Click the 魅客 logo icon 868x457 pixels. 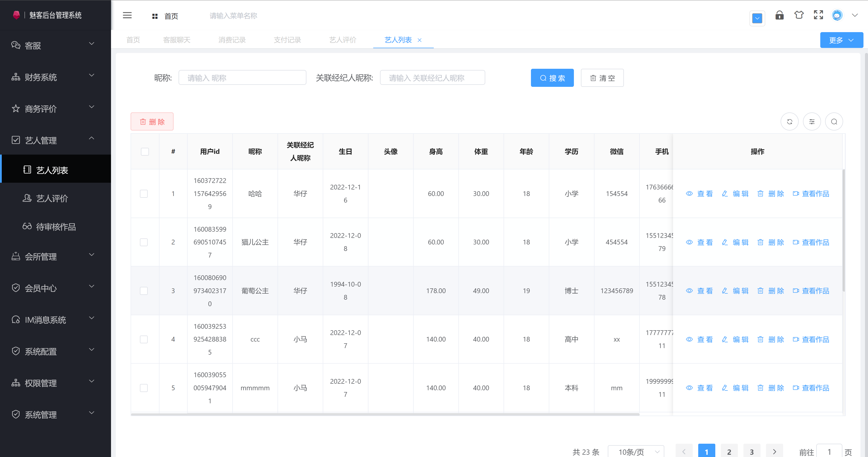pyautogui.click(x=16, y=15)
